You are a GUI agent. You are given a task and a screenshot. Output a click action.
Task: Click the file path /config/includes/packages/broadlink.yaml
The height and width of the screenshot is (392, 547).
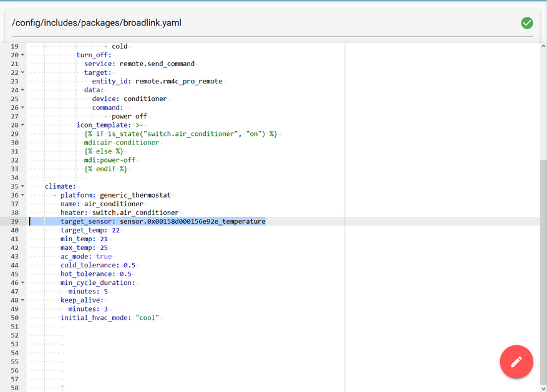pyautogui.click(x=97, y=23)
